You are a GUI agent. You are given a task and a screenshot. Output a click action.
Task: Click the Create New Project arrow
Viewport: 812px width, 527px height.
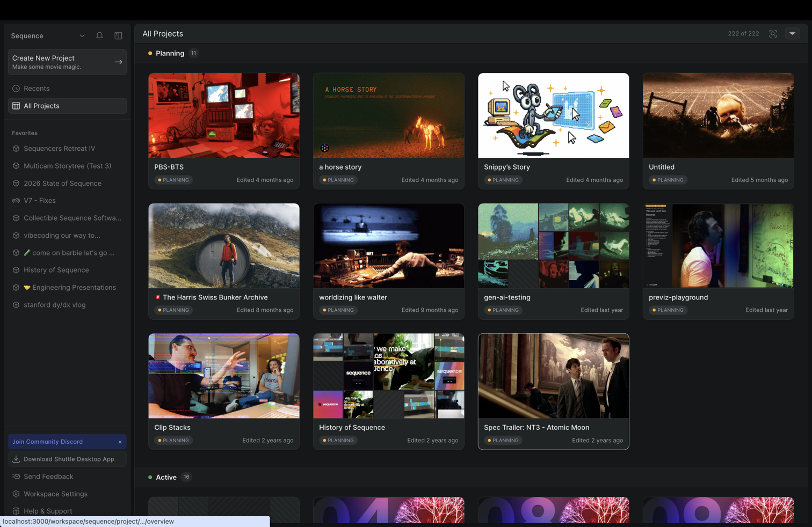tap(118, 62)
